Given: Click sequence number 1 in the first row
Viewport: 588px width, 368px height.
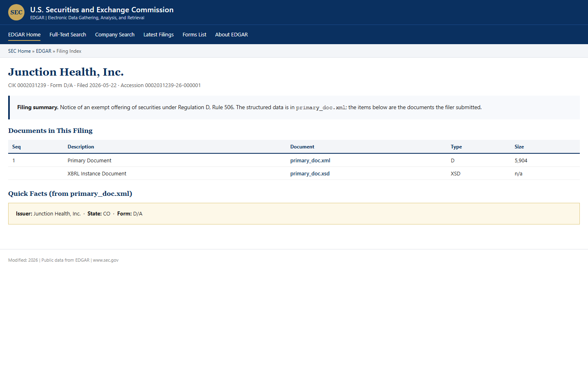Looking at the screenshot, I should coord(13,161).
